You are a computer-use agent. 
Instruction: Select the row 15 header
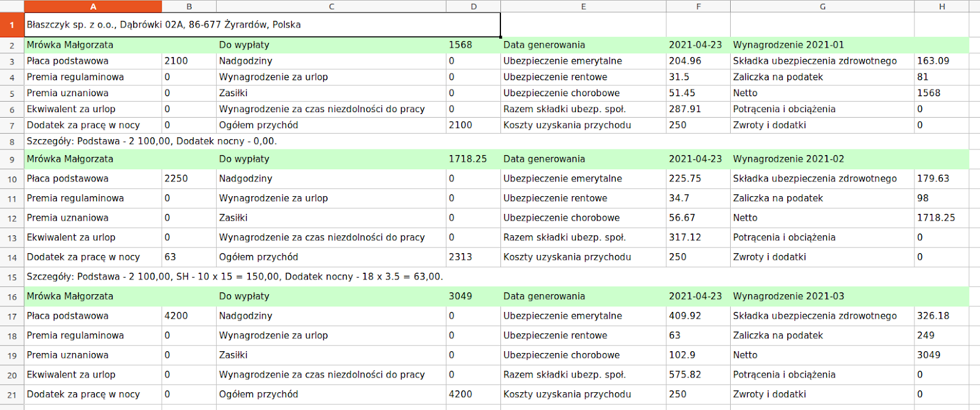pyautogui.click(x=12, y=277)
